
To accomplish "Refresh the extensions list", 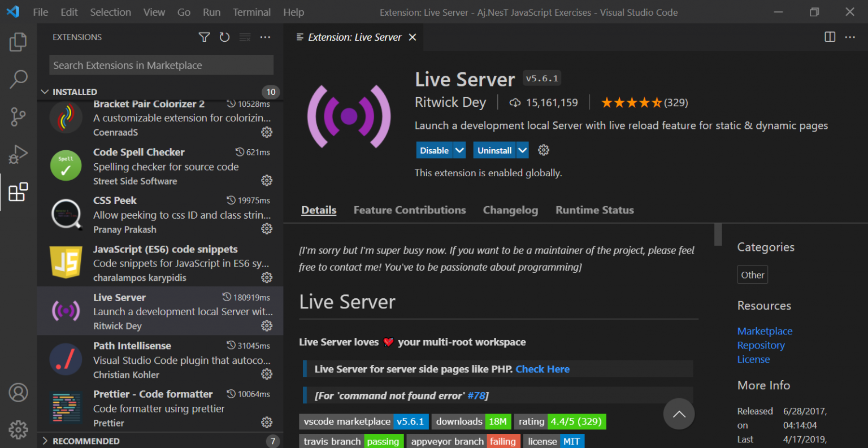I will coord(224,37).
